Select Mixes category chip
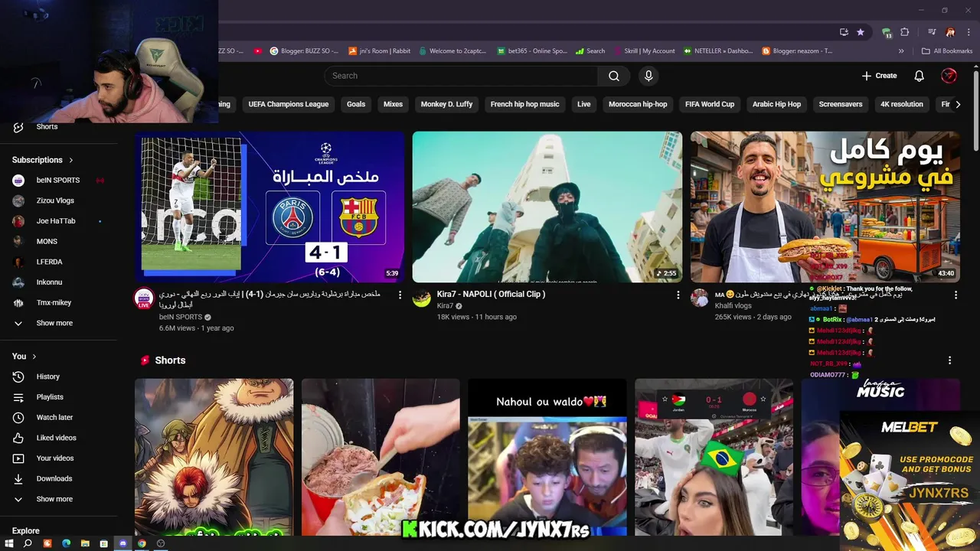This screenshot has height=551, width=980. coord(393,104)
